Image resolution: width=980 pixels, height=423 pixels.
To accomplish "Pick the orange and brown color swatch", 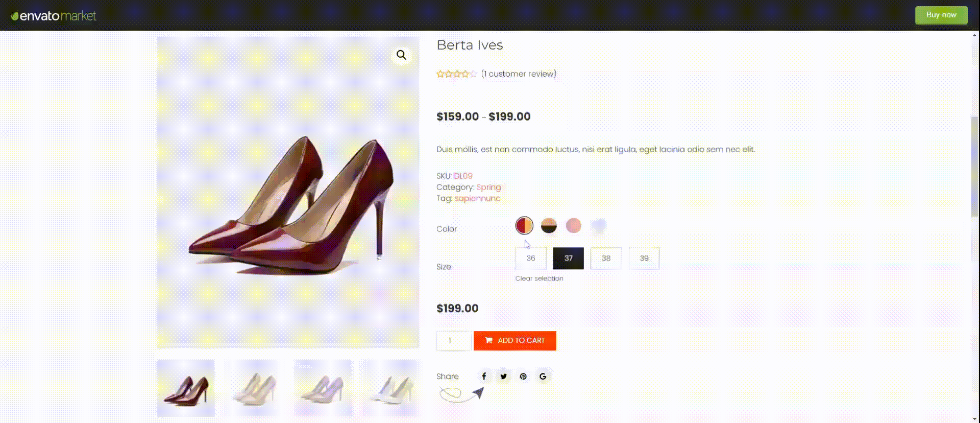I will point(549,225).
